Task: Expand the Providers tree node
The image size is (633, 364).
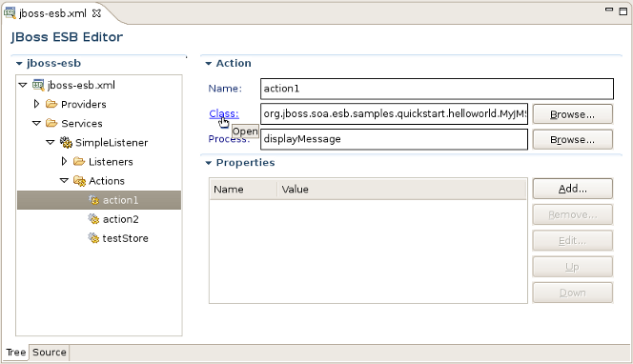Action: [x=37, y=104]
